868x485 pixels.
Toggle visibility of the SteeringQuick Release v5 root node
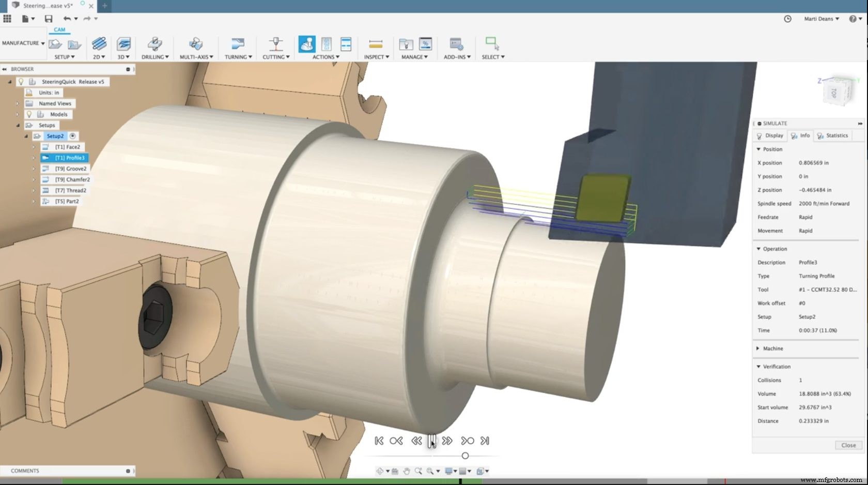click(21, 82)
